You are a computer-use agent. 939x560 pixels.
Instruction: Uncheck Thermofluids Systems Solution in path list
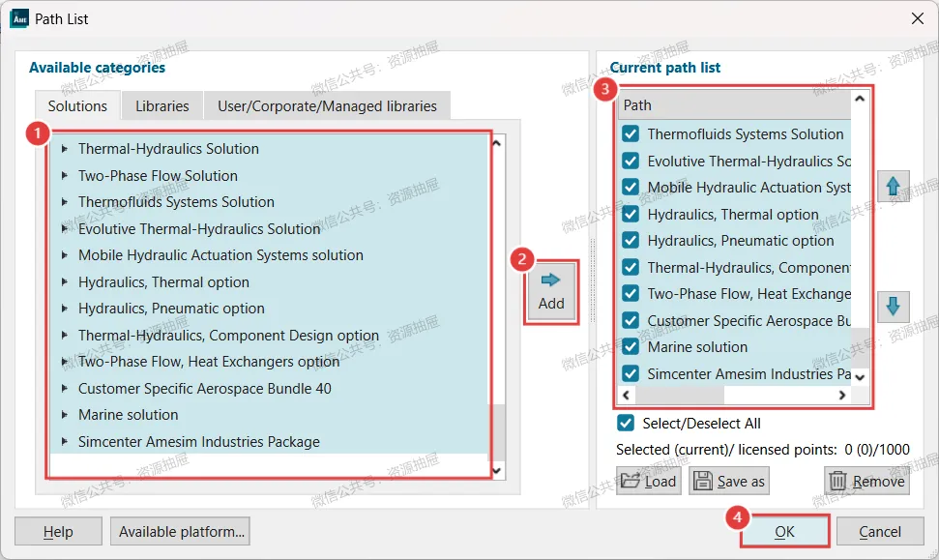point(630,133)
